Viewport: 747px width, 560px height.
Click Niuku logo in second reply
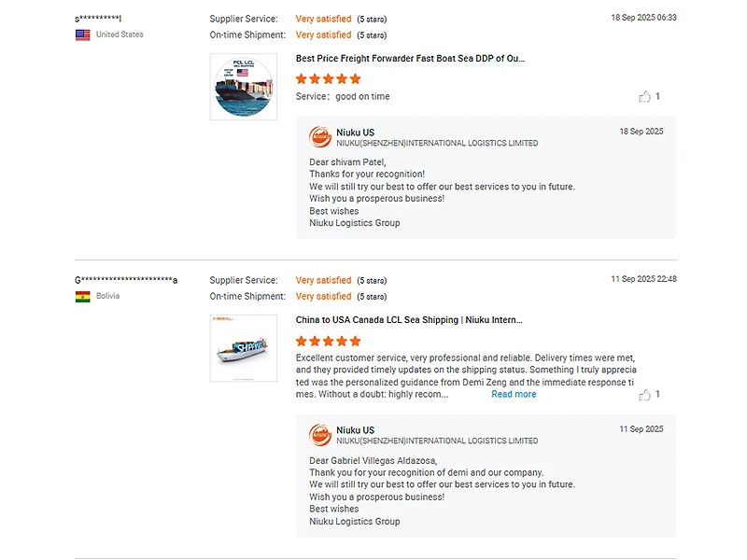pyautogui.click(x=320, y=436)
